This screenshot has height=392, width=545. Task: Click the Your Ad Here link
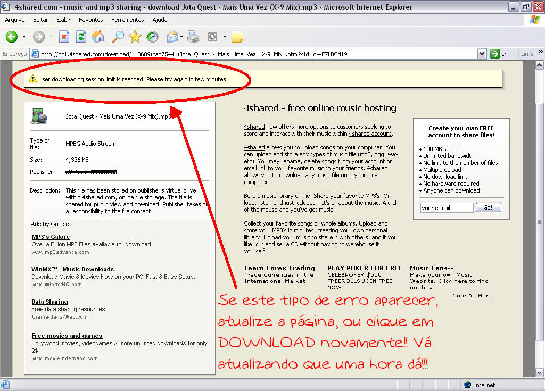[472, 296]
